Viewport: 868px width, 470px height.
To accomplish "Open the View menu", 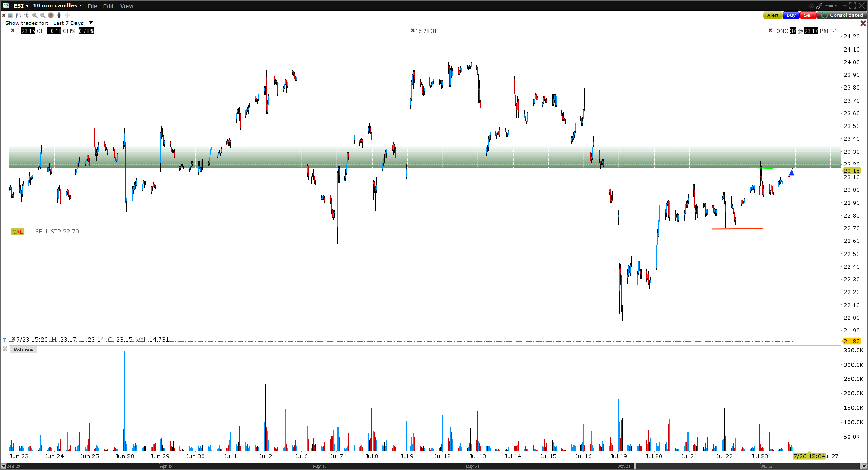I will click(127, 6).
